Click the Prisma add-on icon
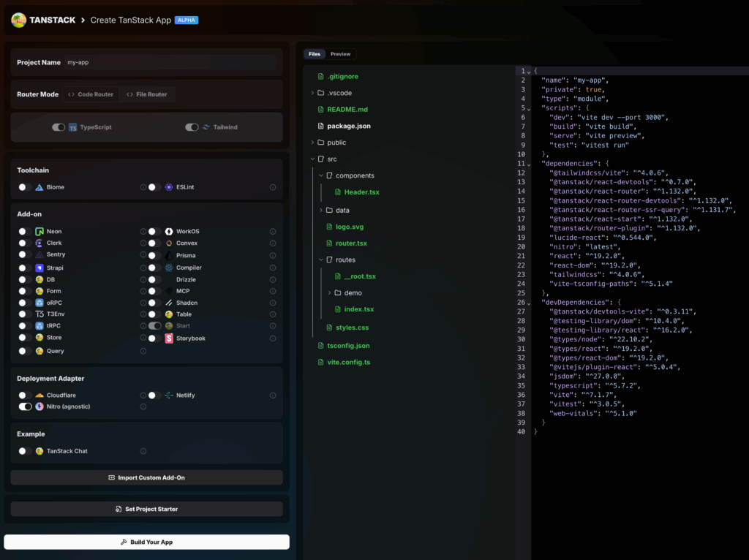Image resolution: width=749 pixels, height=560 pixels. (x=169, y=256)
